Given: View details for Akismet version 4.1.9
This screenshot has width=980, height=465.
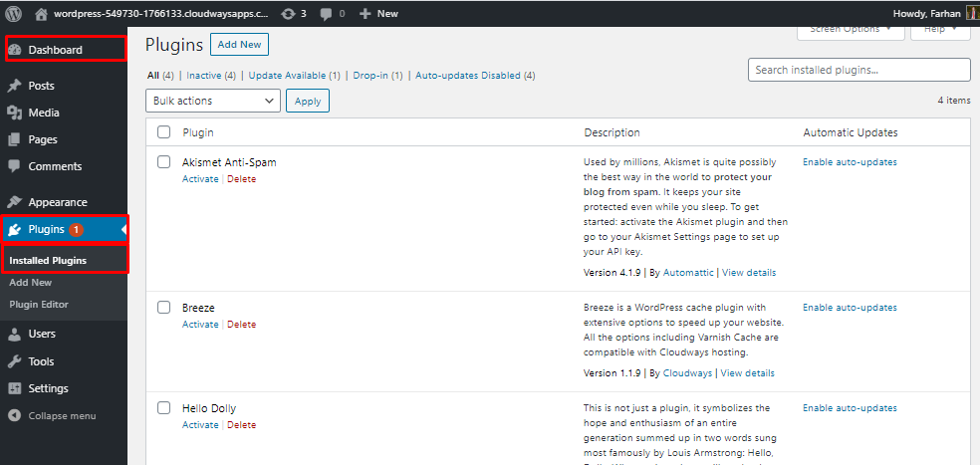Looking at the screenshot, I should [749, 273].
